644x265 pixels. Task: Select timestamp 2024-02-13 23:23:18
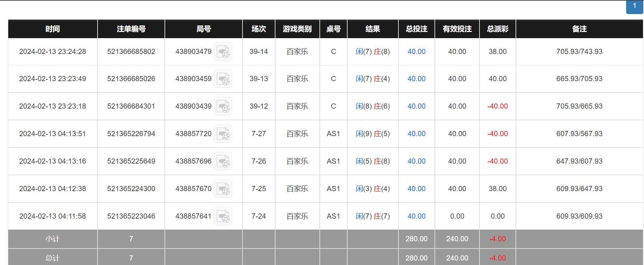(53, 106)
